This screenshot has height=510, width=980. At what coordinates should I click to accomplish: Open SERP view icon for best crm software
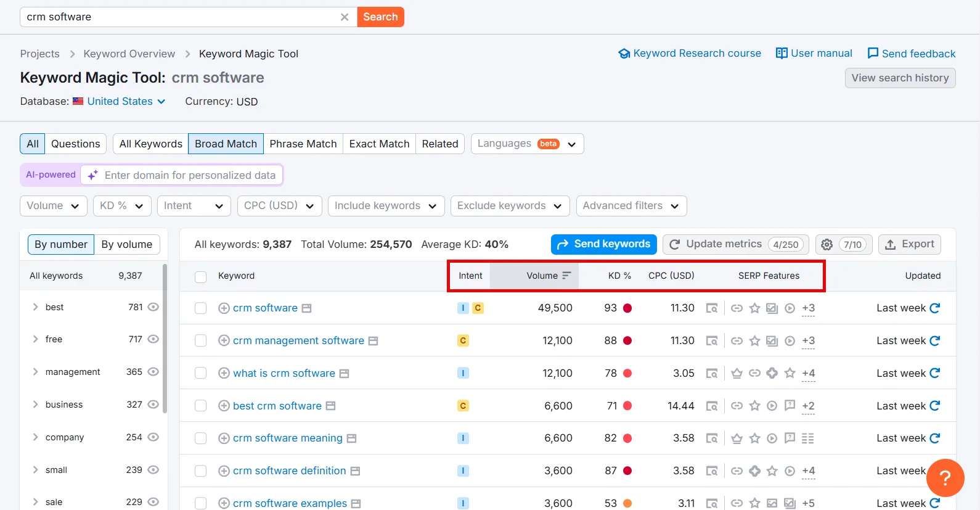tap(712, 406)
